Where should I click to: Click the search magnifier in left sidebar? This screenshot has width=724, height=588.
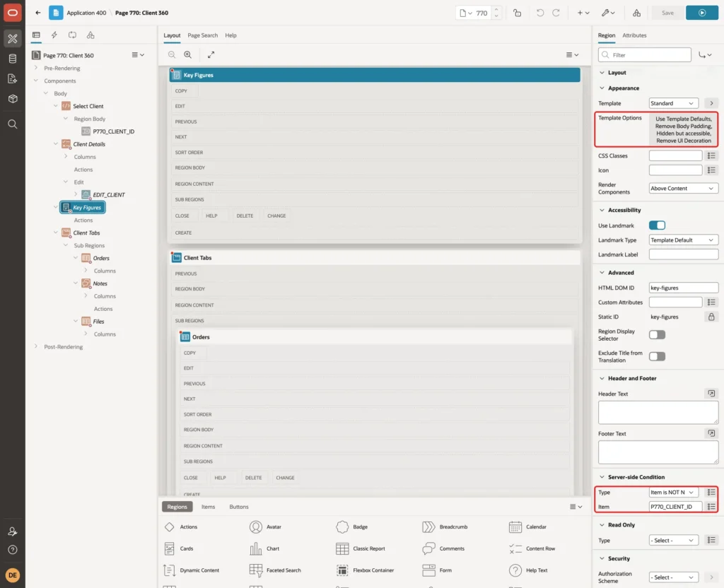[13, 124]
